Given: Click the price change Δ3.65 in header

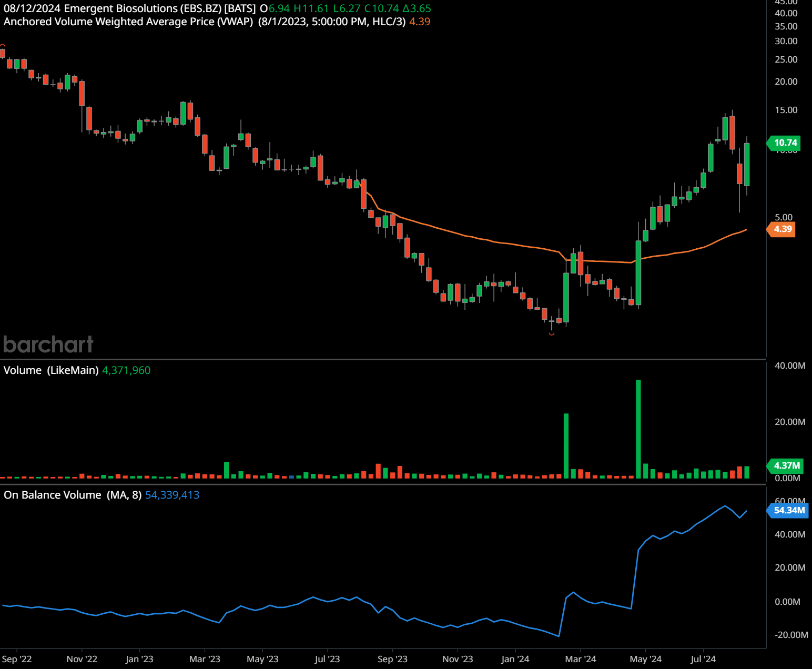Looking at the screenshot, I should tap(417, 8).
